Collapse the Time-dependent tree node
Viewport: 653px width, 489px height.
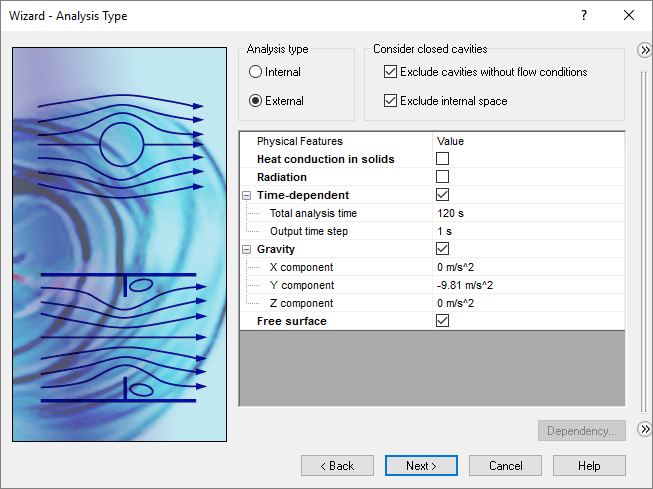pyautogui.click(x=246, y=195)
